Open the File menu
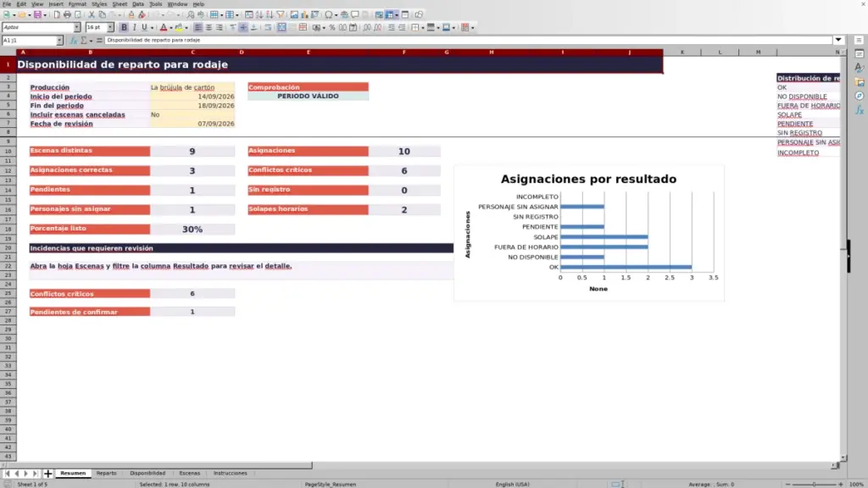 (7, 4)
